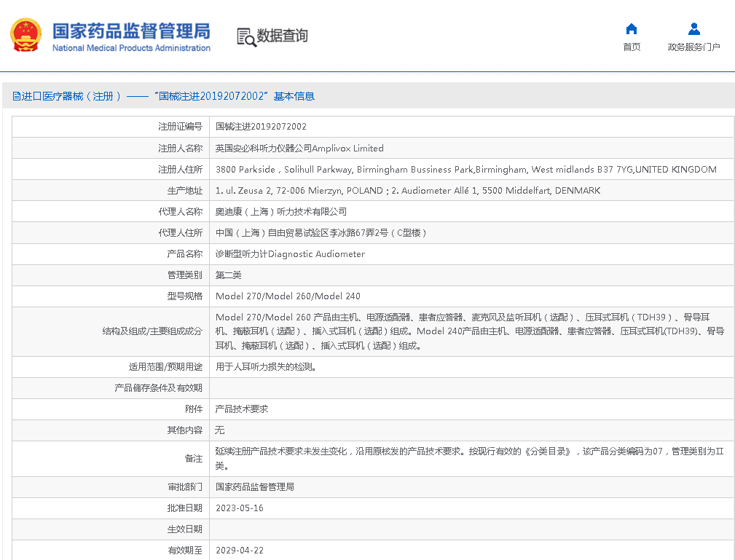Click the 国家药品监督管理局 site title
The image size is (735, 560).
[131, 31]
